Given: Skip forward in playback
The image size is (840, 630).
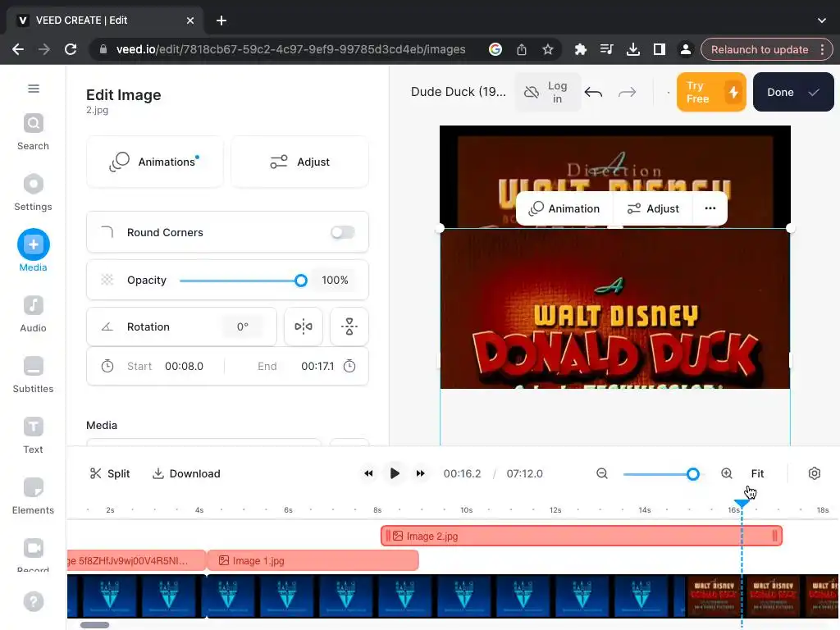Looking at the screenshot, I should pyautogui.click(x=421, y=473).
